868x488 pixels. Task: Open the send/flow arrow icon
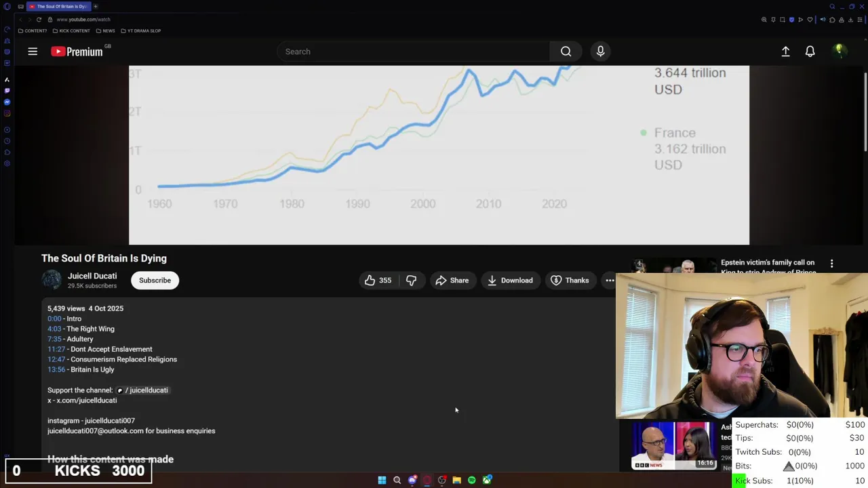[800, 20]
